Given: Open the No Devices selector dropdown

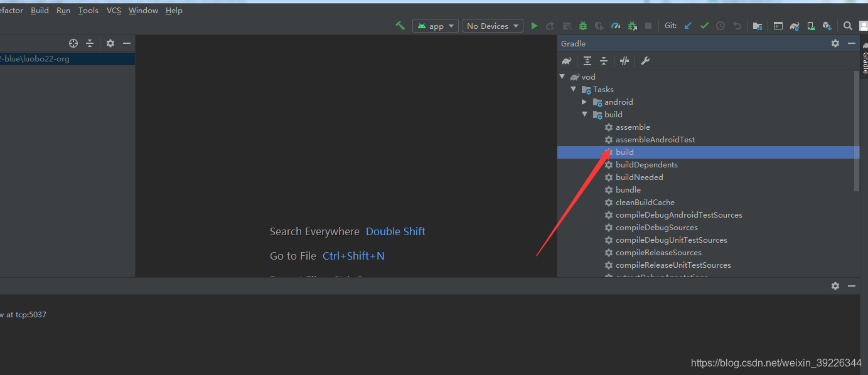Looking at the screenshot, I should click(x=493, y=26).
